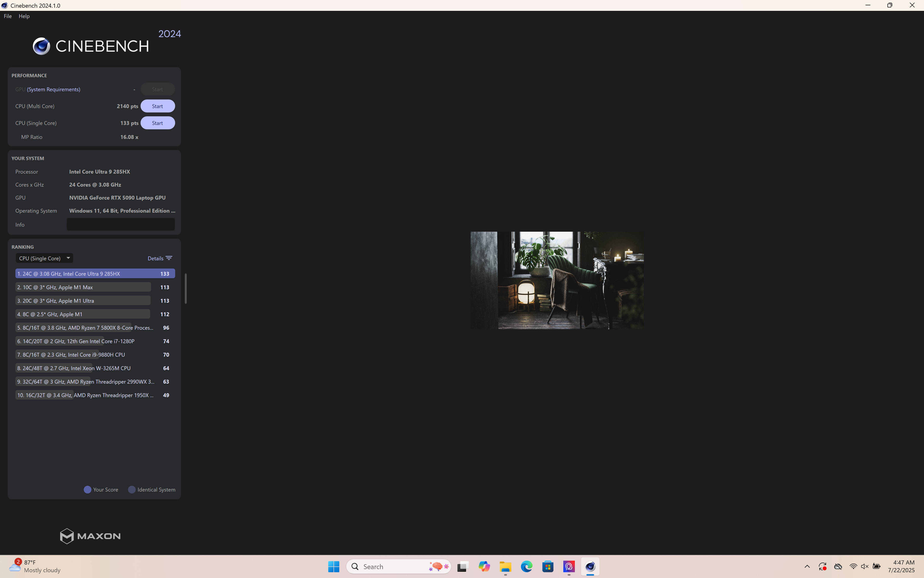924x578 pixels.
Task: Click the Cinebench taskbar icon
Action: pyautogui.click(x=590, y=566)
